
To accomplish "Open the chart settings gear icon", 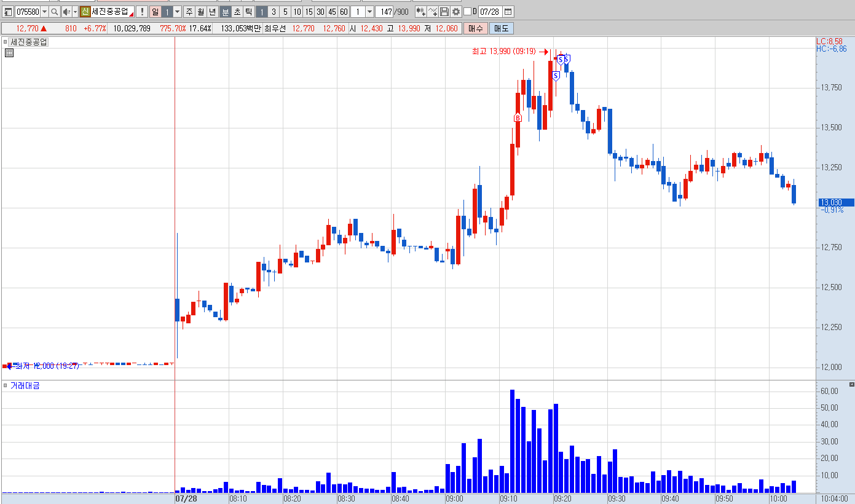I will click(x=456, y=12).
